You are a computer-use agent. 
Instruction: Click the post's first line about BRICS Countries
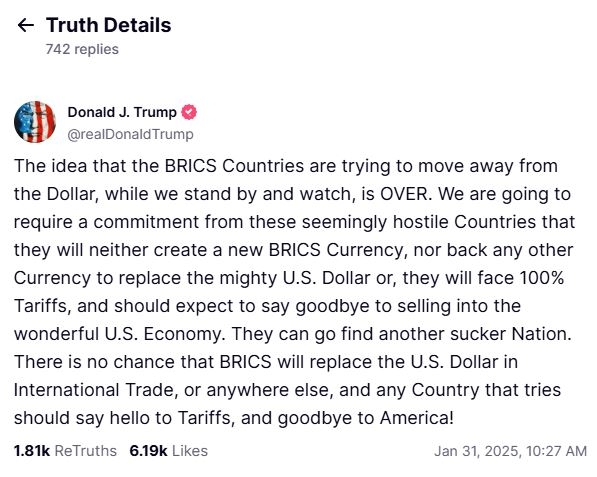286,166
